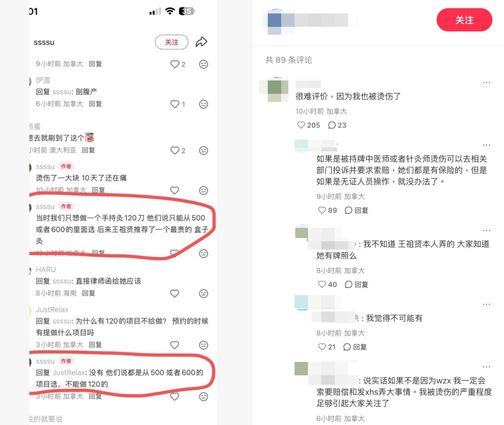504x425 pixels.
Task: Click the red filled 关注 button
Action: tap(464, 20)
